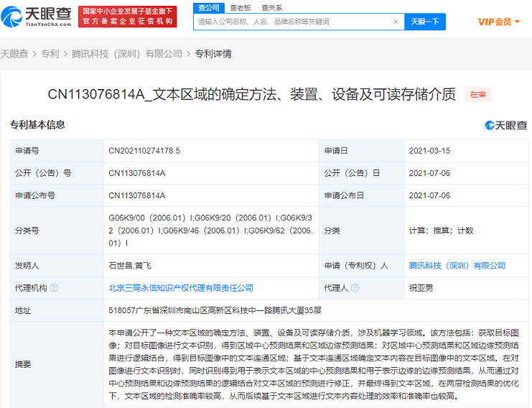The height and width of the screenshot is (408, 532).
Task: Open the VIP会员 dropdown
Action: [498, 22]
